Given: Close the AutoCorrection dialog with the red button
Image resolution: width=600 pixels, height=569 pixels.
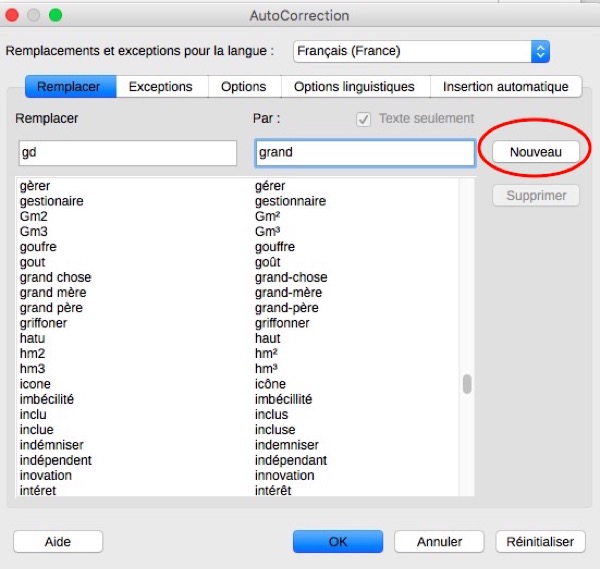Looking at the screenshot, I should point(13,15).
